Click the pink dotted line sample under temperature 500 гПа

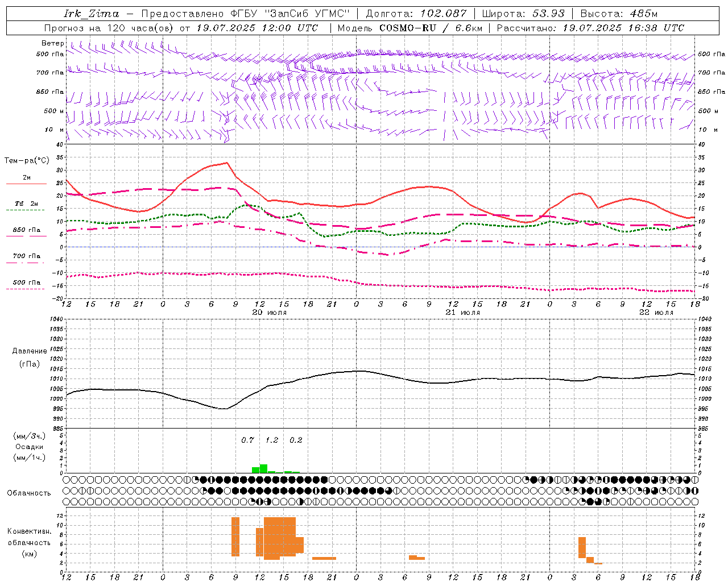click(25, 289)
